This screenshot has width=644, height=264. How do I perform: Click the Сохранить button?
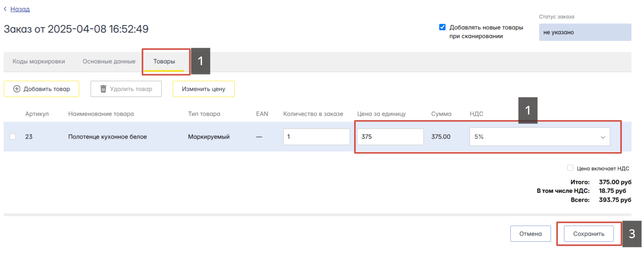pos(589,234)
